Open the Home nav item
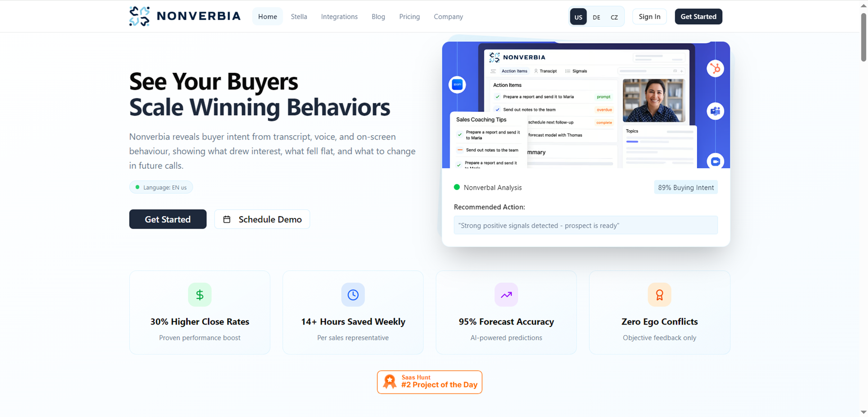The height and width of the screenshot is (417, 868). pos(268,17)
